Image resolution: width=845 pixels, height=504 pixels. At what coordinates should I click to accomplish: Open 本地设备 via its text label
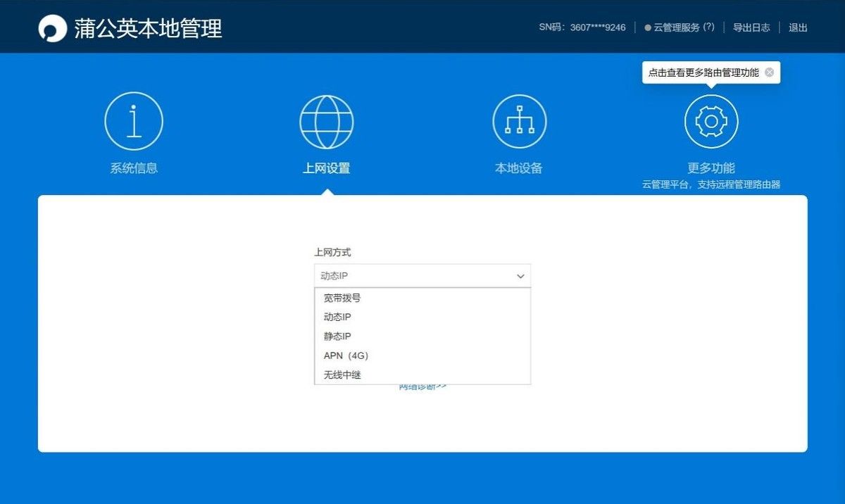click(x=519, y=168)
